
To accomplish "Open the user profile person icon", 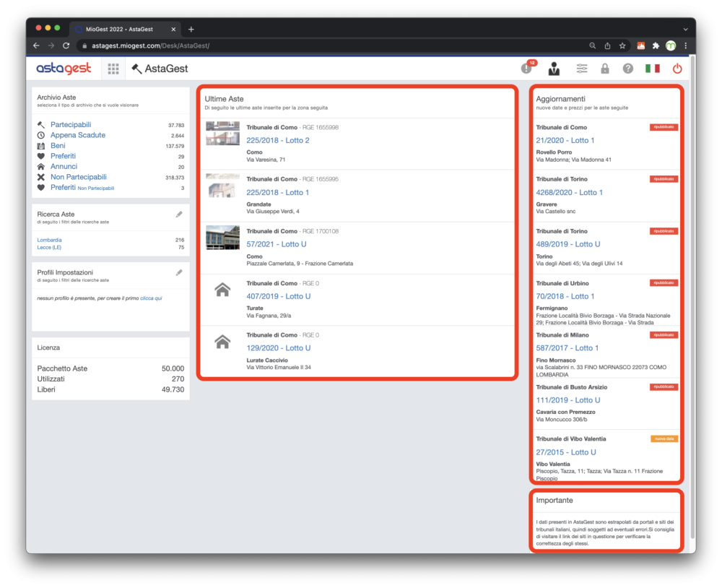I will coord(554,69).
